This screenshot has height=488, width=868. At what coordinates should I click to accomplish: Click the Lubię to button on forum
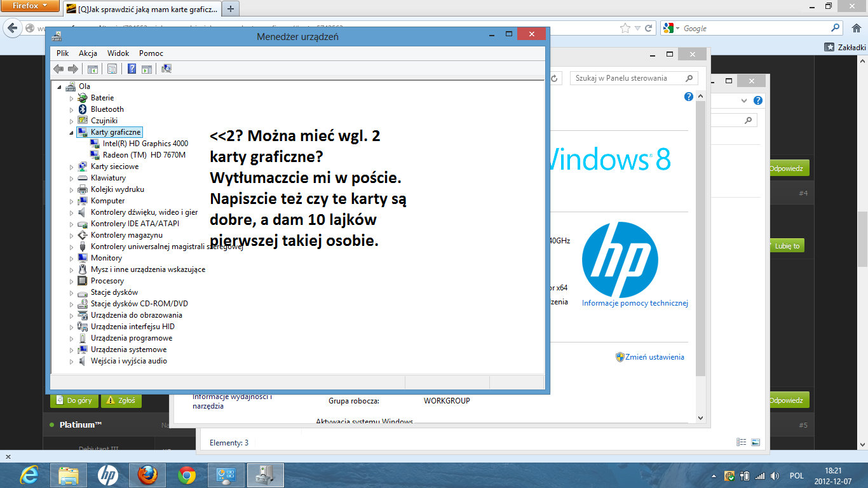(x=787, y=246)
